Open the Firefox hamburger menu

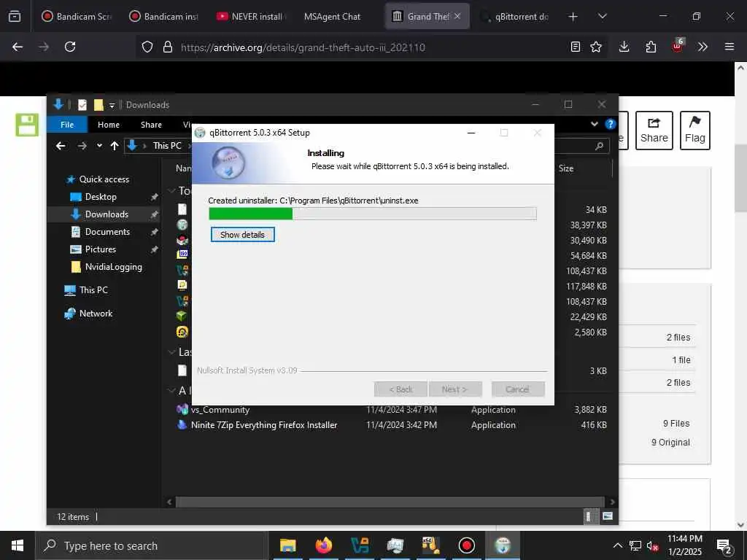tap(729, 47)
